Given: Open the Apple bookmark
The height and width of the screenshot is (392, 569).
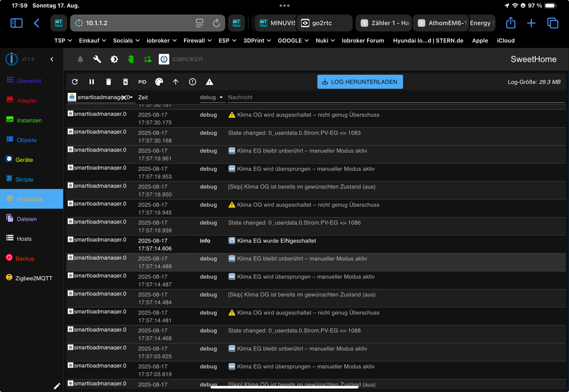Looking at the screenshot, I should tap(480, 41).
